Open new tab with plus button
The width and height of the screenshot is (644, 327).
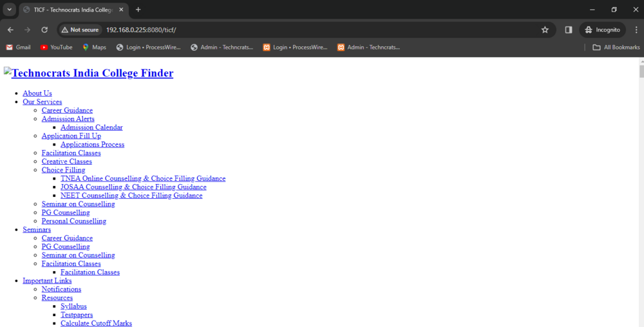coord(138,10)
